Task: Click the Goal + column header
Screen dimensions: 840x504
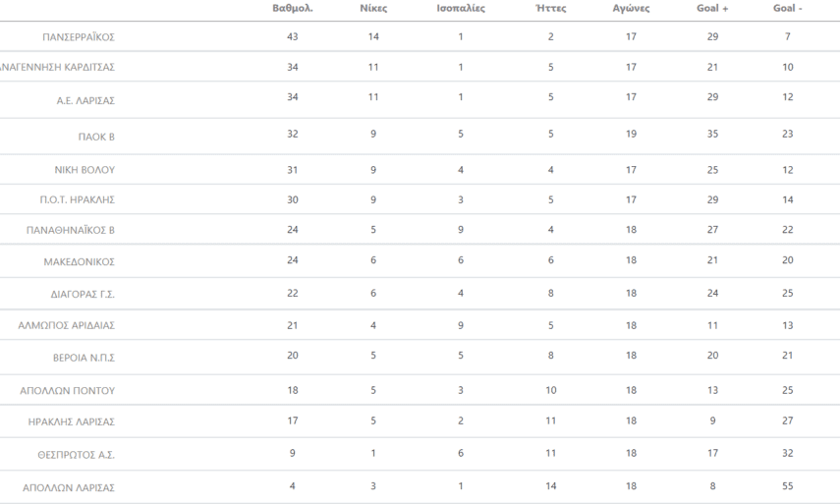Action: coord(711,9)
